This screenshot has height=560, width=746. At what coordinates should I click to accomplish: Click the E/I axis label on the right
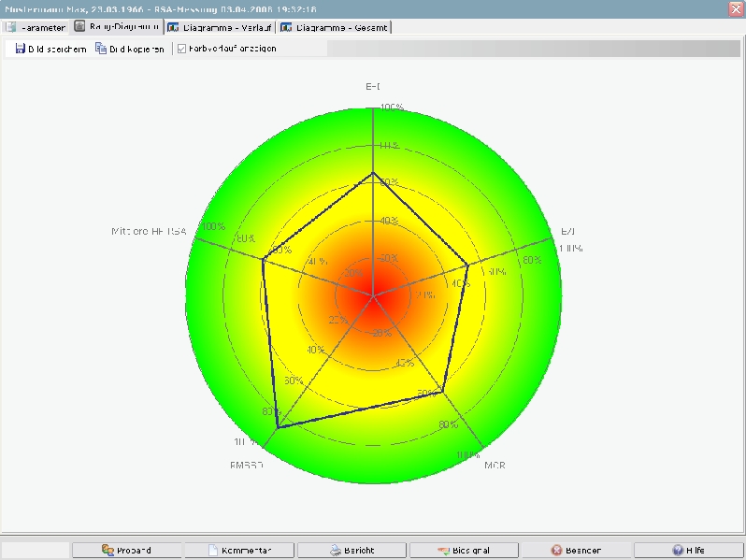pos(567,231)
